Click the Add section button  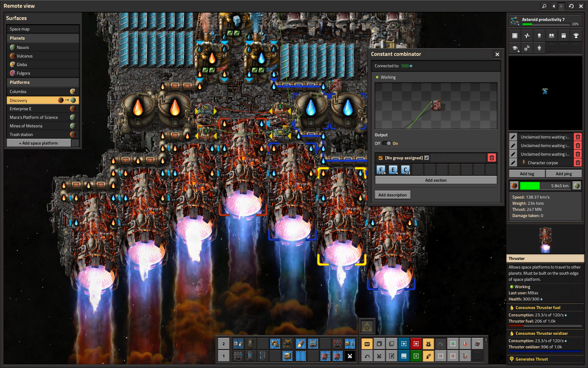436,180
